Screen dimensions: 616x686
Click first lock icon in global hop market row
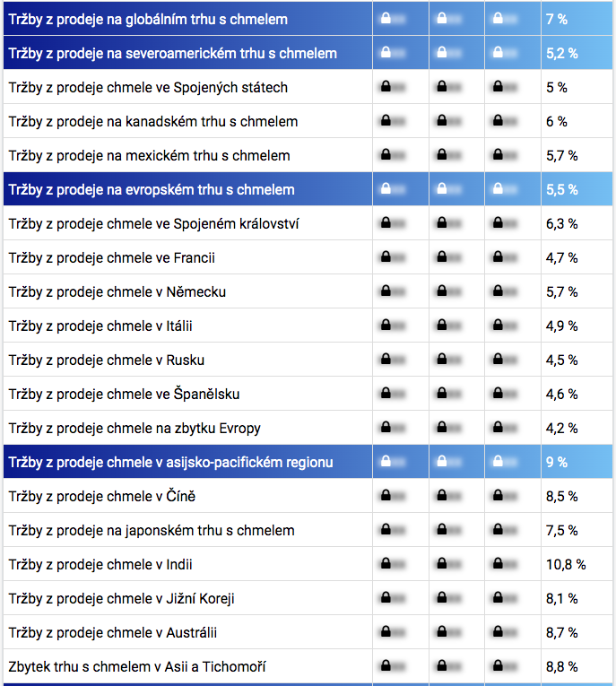(x=386, y=19)
